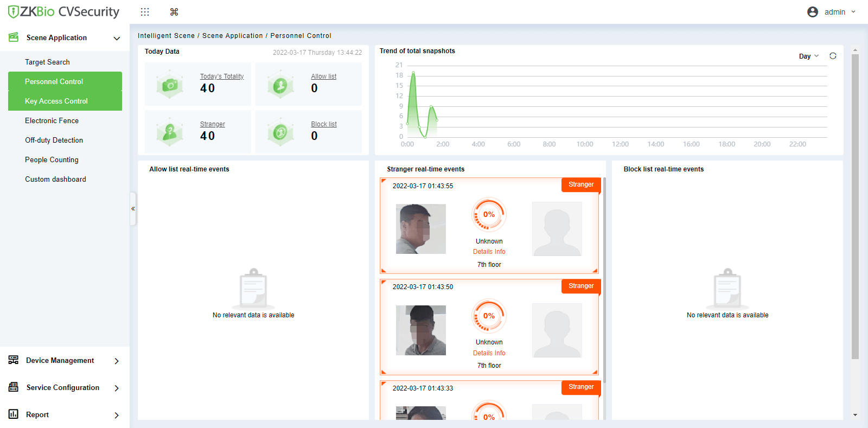This screenshot has width=868, height=428.
Task: Click the admin user avatar icon
Action: click(812, 12)
